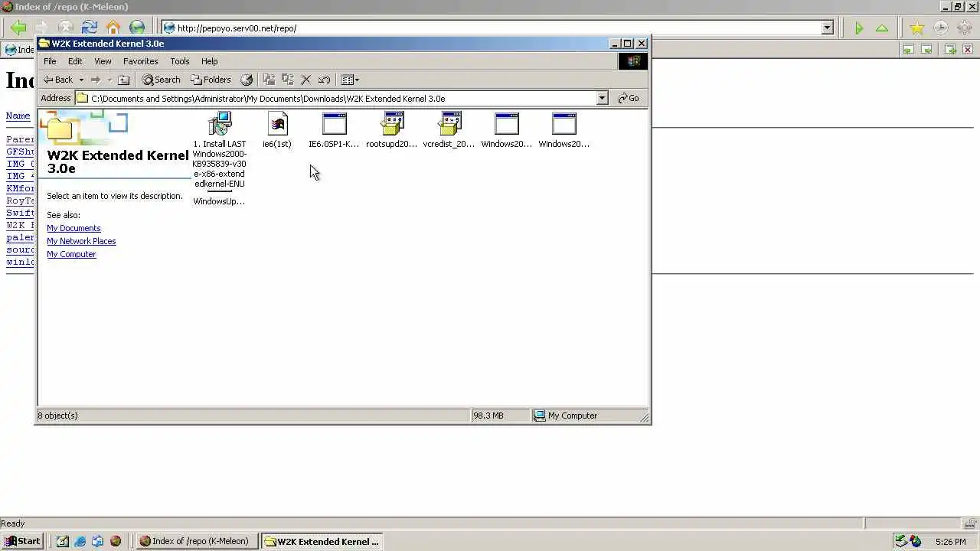Click Delete X icon in Explorer toolbar

(306, 80)
